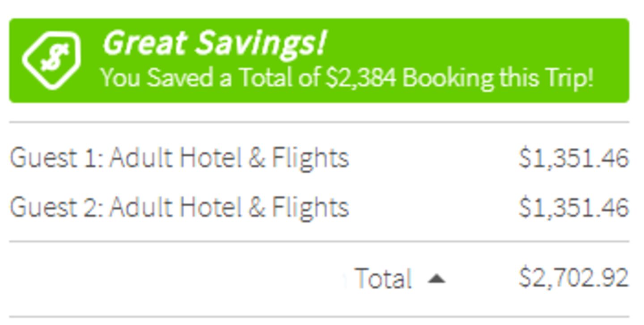This screenshot has height=325, width=644.
Task: Click the divider line above Guest 1
Action: [x=319, y=122]
